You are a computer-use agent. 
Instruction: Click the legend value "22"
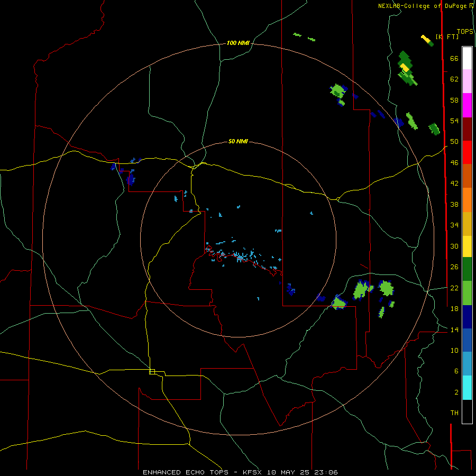coord(454,288)
